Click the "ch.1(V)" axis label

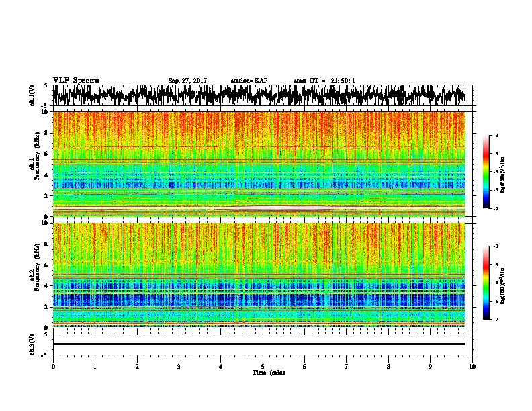[x=32, y=95]
